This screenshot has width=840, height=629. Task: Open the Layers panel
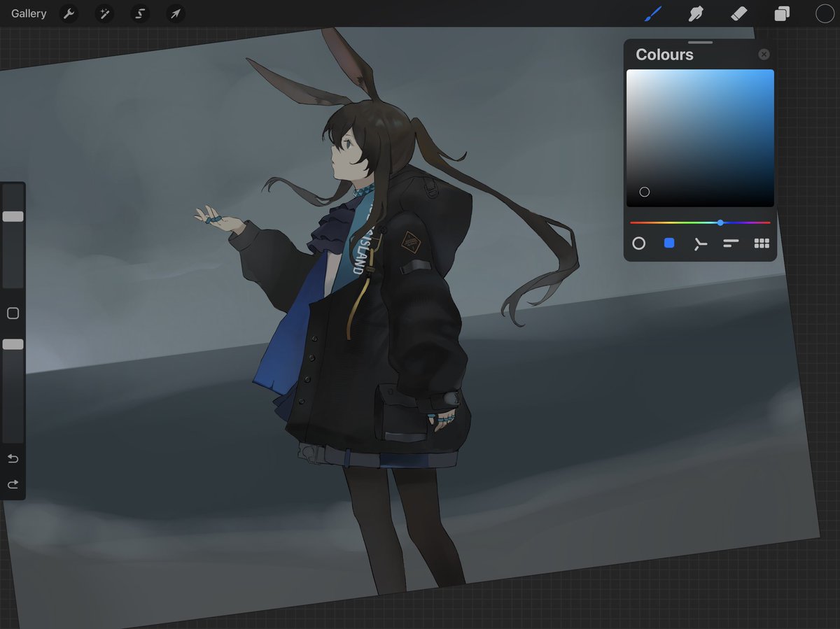[x=782, y=13]
